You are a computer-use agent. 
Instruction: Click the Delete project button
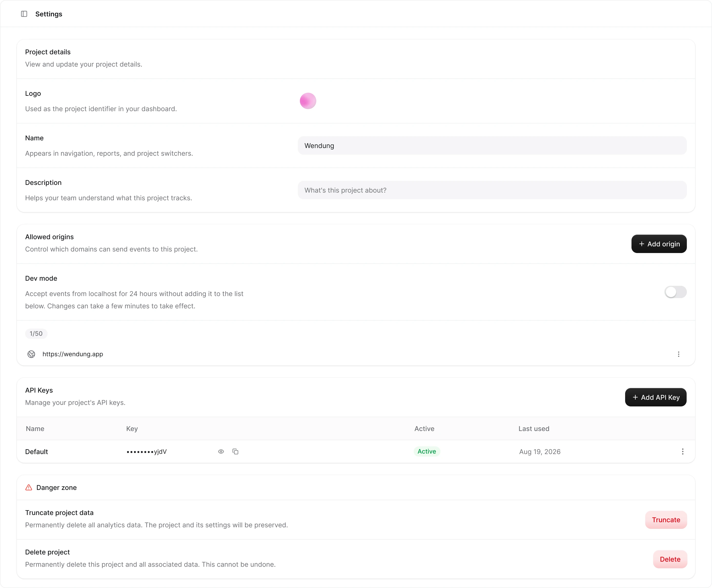click(x=670, y=559)
